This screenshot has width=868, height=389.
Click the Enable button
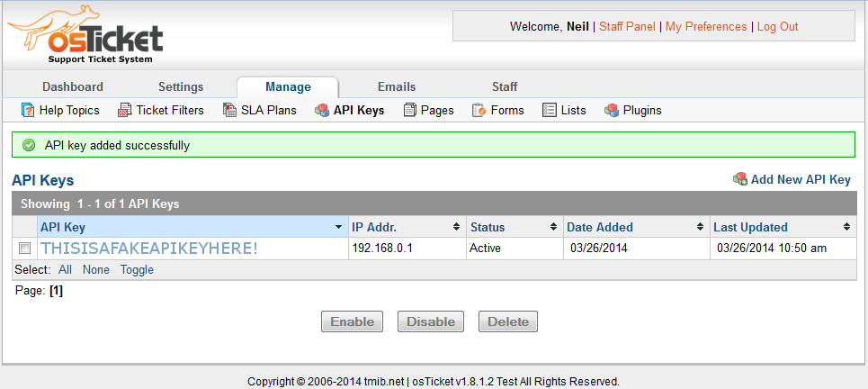pos(352,321)
